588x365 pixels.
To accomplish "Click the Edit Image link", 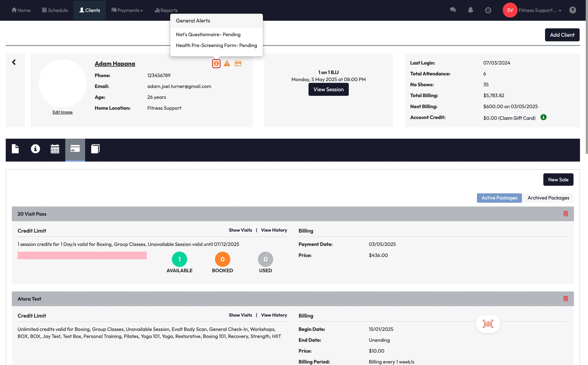I will click(x=62, y=112).
